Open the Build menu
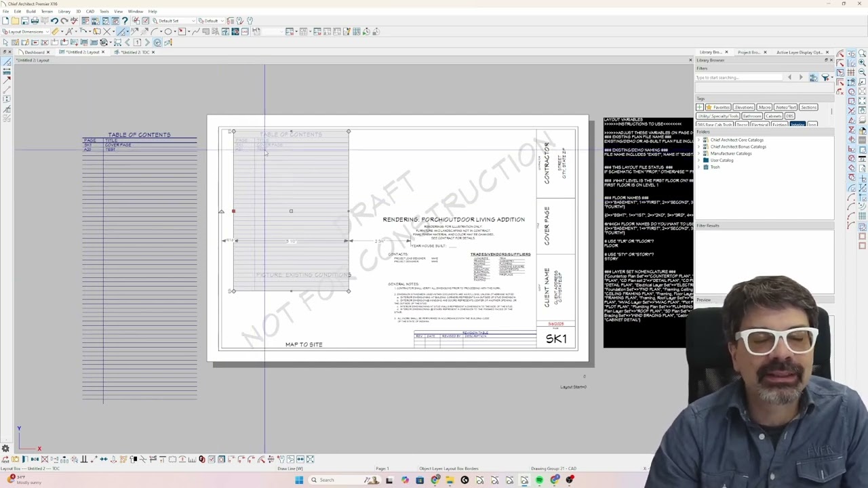This screenshot has width=868, height=488. 31,12
